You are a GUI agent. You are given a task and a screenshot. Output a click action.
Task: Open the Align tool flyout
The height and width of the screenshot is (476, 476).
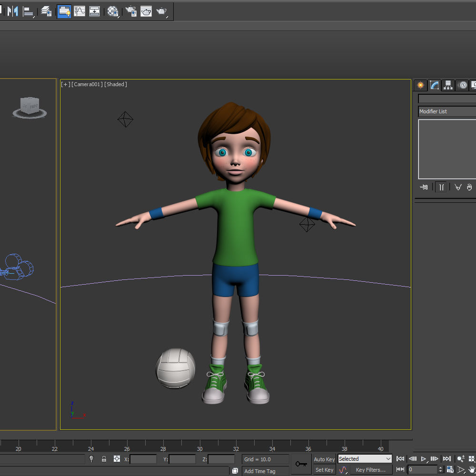click(x=28, y=12)
